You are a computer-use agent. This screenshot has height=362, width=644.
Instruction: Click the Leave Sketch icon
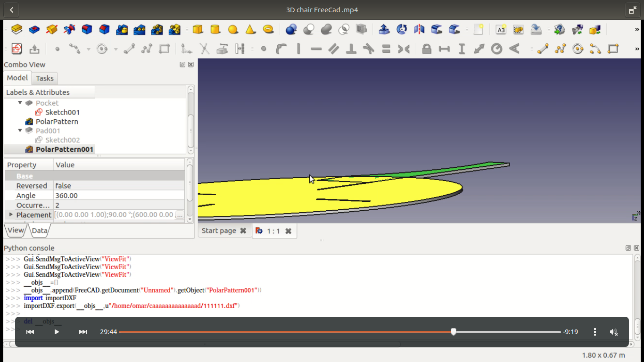(x=34, y=49)
